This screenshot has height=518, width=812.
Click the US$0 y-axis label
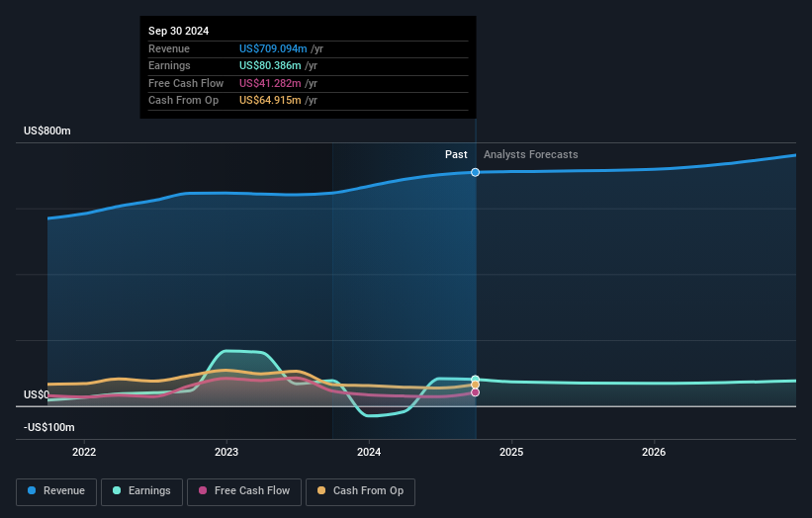tap(37, 394)
